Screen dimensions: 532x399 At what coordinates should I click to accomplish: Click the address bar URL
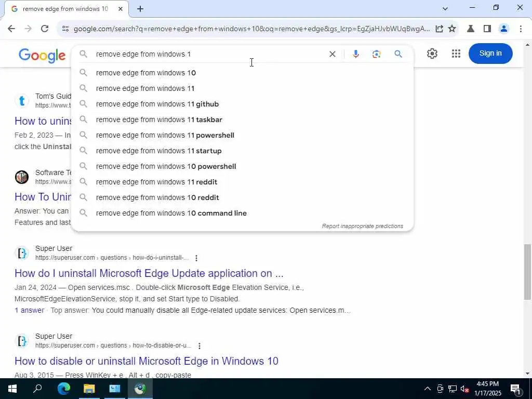click(x=252, y=29)
